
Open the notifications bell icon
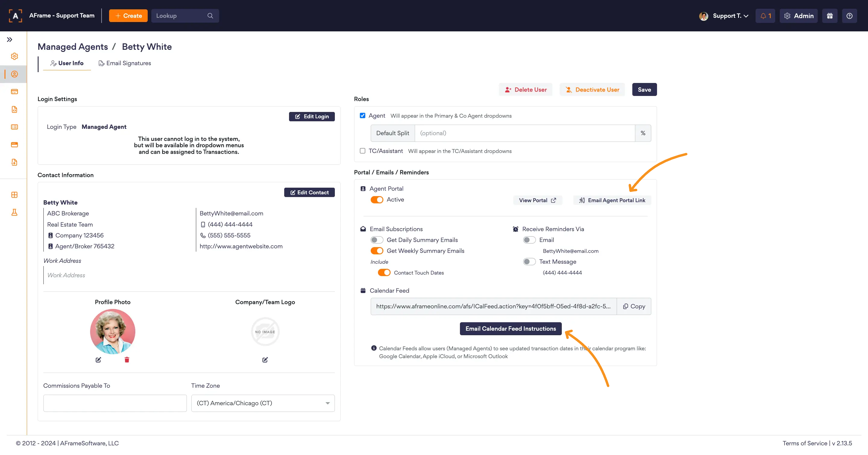click(x=765, y=16)
